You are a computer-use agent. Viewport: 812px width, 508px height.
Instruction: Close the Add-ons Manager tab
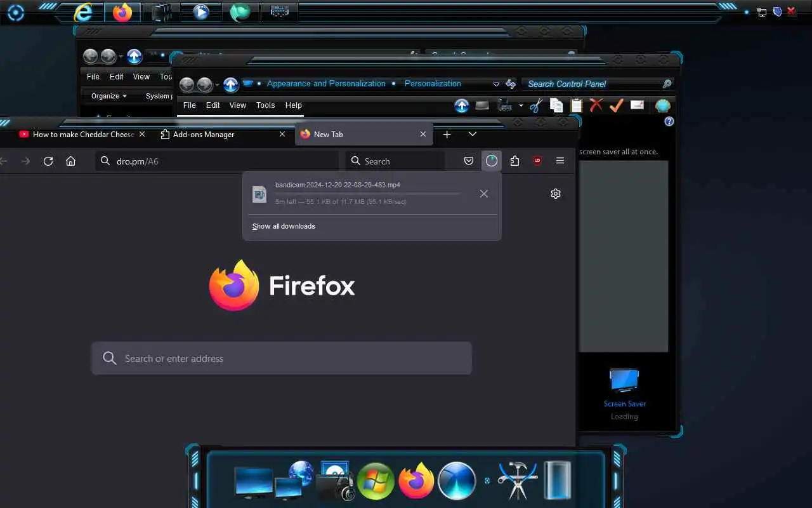[x=282, y=134]
